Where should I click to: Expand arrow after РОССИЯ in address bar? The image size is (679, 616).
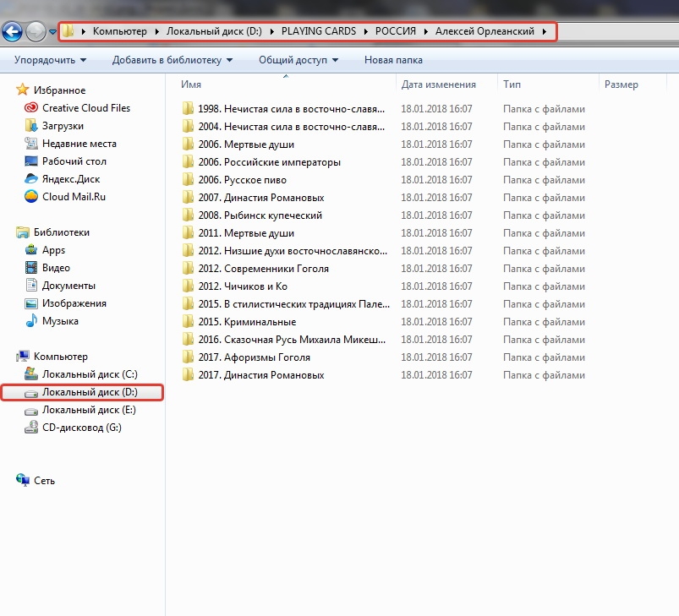[x=425, y=31]
